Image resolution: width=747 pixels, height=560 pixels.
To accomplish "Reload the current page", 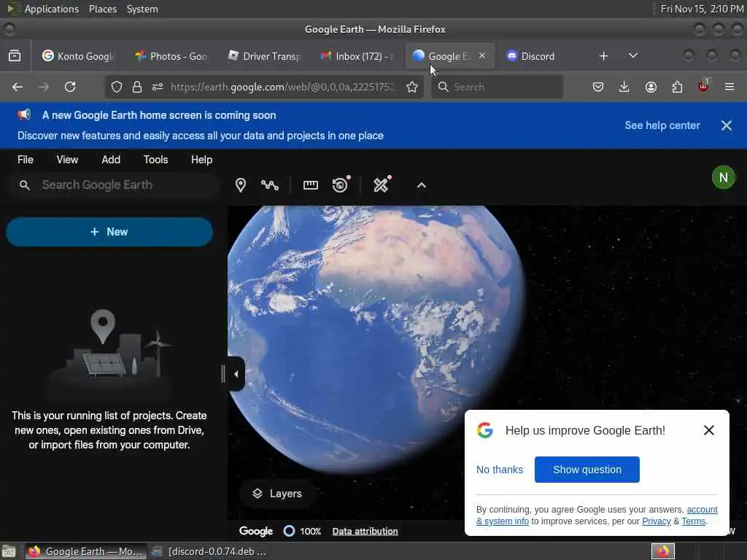I will point(70,87).
